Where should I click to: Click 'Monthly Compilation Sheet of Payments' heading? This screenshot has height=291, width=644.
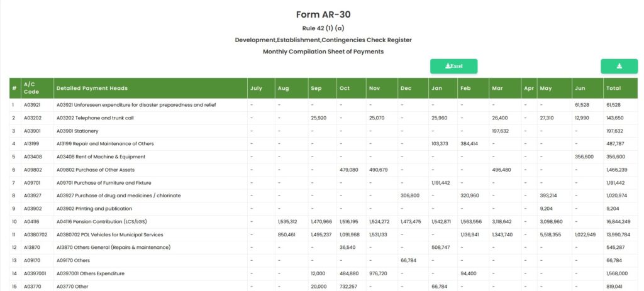323,52
